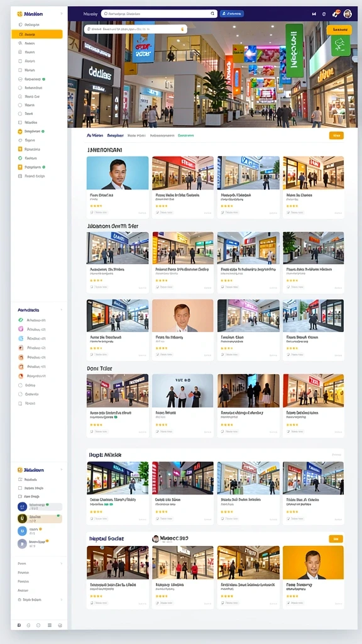Click into the search field overlaid on the banner
362x644 pixels.
[x=136, y=29]
